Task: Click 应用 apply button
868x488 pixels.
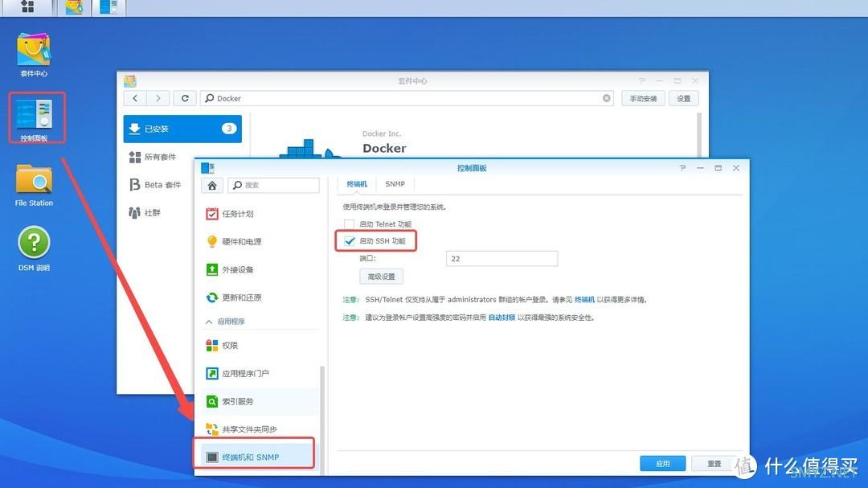Action: (x=662, y=464)
